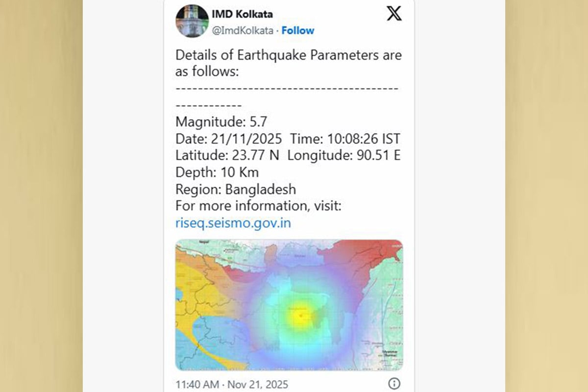Click the Region: Bangladesh line
This screenshot has width=588, height=392.
(236, 189)
